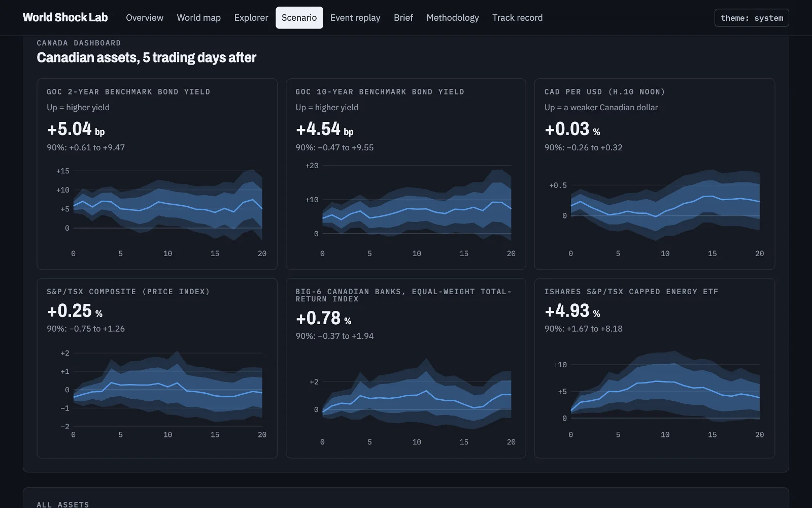Screen dimensions: 812x508
Task: Click the BIG-6 CANADIAN BANKS card title
Action: [403, 295]
